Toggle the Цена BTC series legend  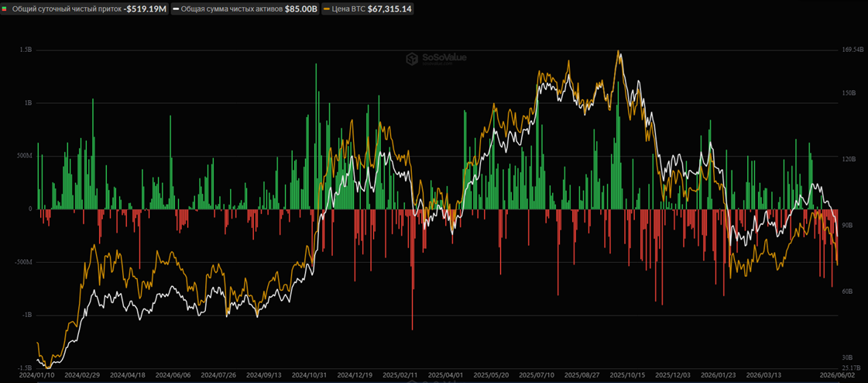coord(368,9)
